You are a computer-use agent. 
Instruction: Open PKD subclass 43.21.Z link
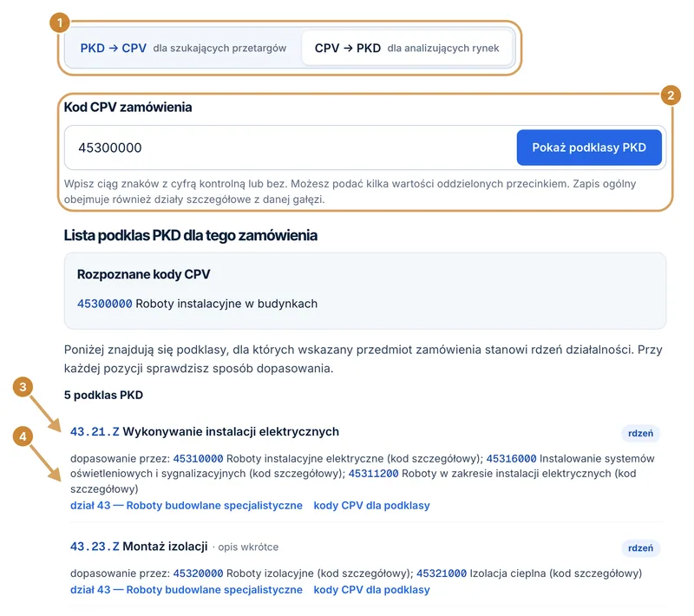click(x=95, y=431)
